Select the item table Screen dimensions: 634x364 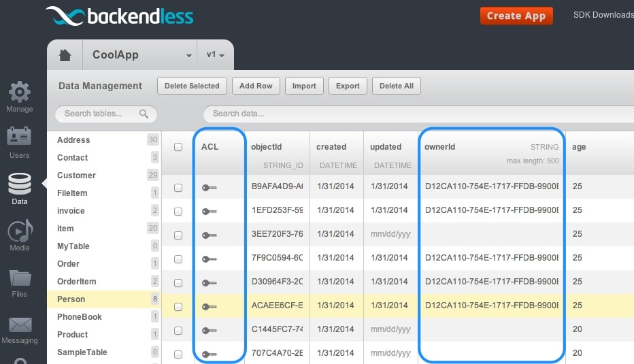pos(104,229)
